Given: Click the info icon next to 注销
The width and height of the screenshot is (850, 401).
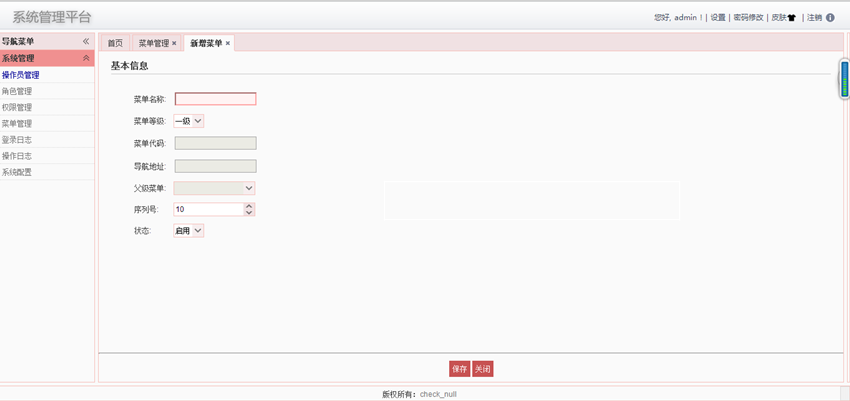Looking at the screenshot, I should pos(830,17).
